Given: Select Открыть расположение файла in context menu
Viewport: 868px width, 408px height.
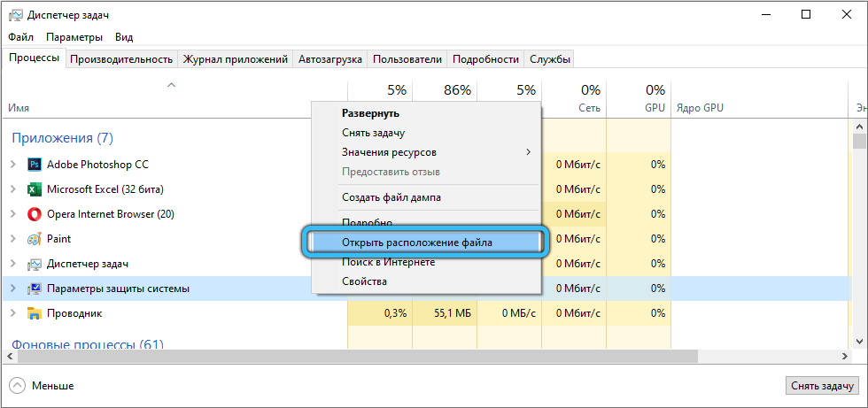Looking at the screenshot, I should point(416,242).
